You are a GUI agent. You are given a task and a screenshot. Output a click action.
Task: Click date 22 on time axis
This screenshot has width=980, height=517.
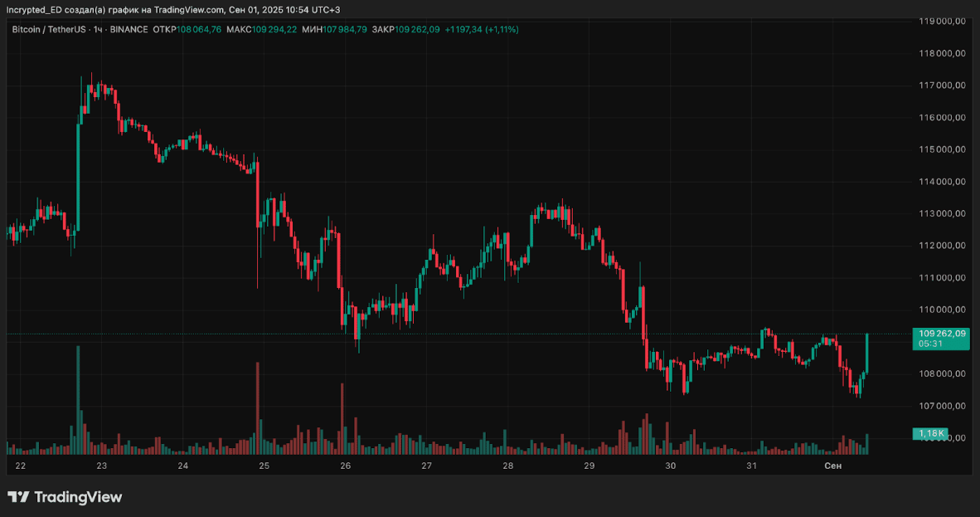(21, 466)
